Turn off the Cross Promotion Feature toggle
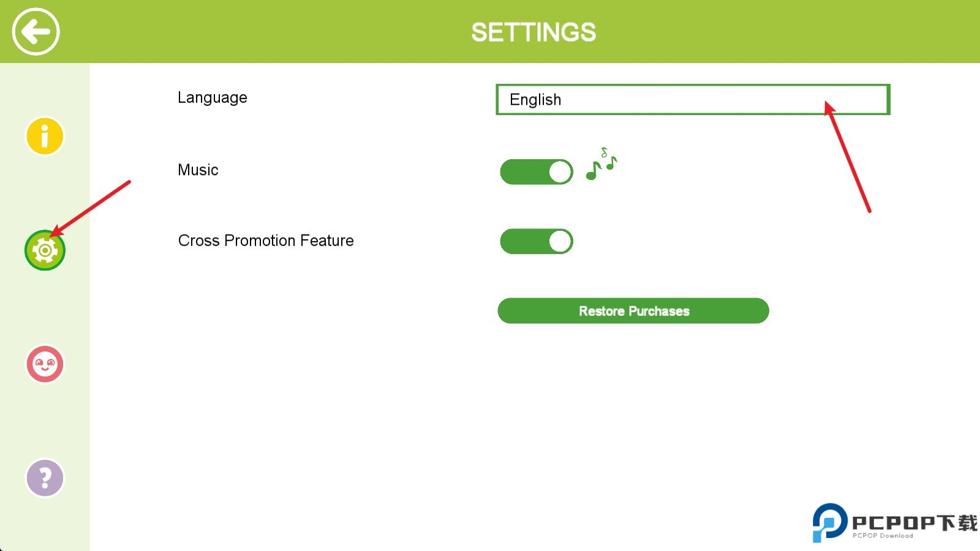The height and width of the screenshot is (551, 980). point(537,241)
